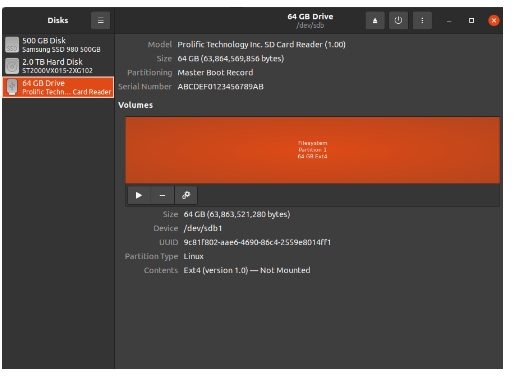Open additional partition options gears menu
This screenshot has height=390, width=530.
(186, 195)
